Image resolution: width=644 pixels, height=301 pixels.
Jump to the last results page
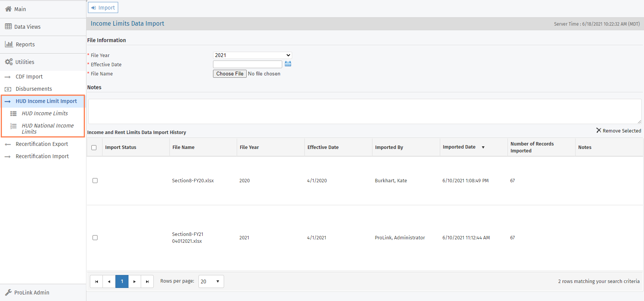147,281
